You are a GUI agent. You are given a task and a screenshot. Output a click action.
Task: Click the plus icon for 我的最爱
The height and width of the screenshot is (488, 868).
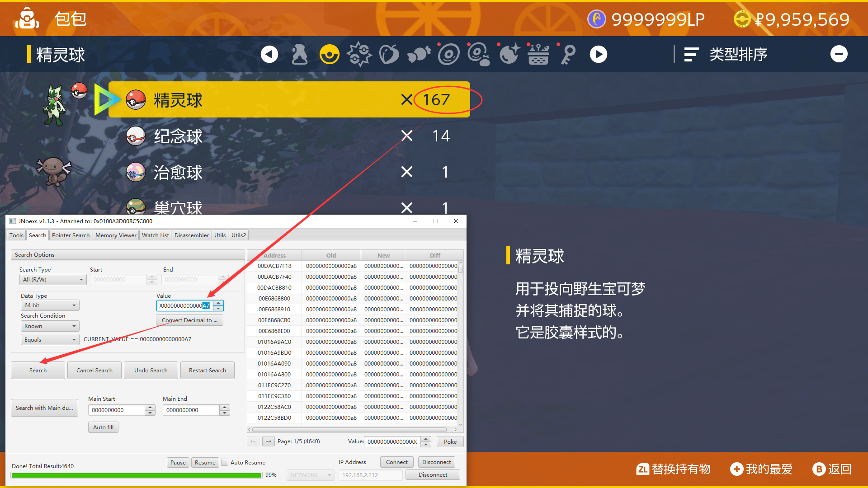click(736, 469)
